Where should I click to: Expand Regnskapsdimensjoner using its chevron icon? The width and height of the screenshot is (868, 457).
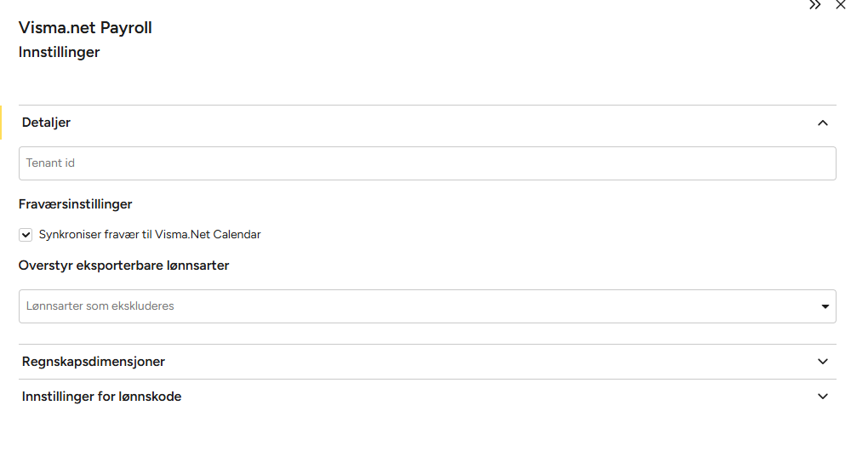[823, 362]
